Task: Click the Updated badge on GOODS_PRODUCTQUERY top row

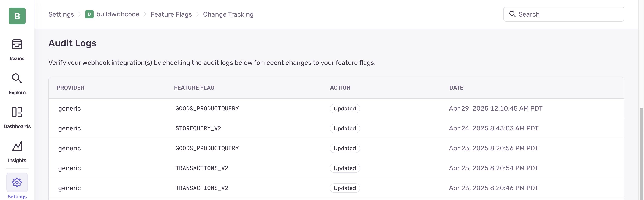Action: (345, 108)
